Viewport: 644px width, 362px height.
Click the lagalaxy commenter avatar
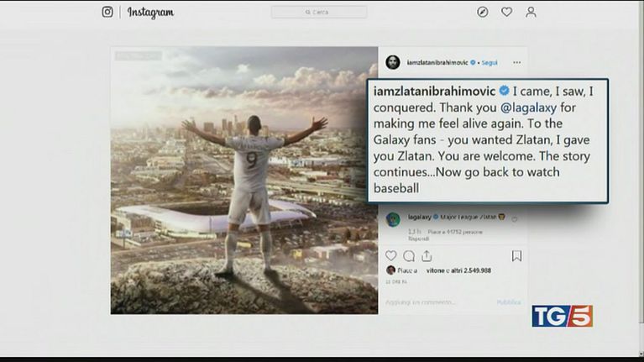pos(392,219)
